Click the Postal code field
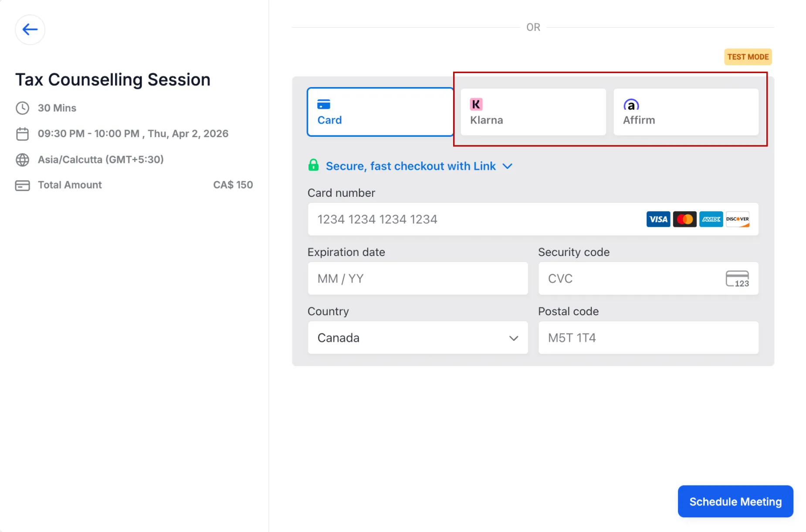Viewport: 806px width, 532px height. coord(648,338)
